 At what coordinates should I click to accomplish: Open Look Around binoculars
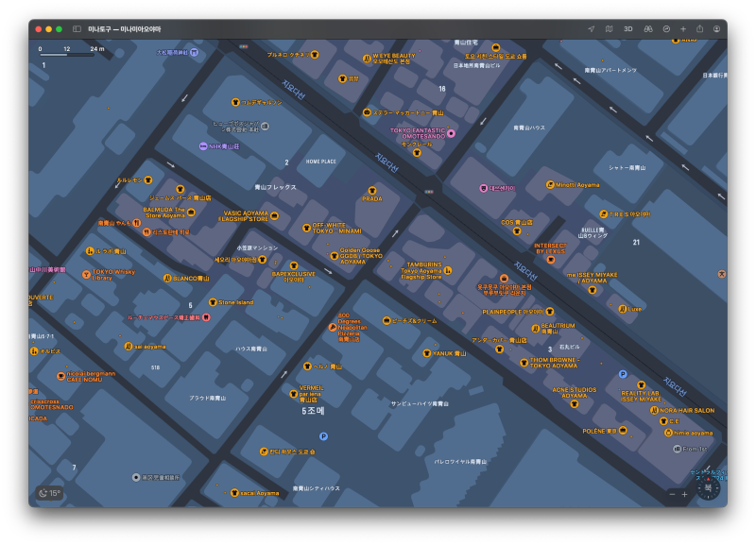click(648, 29)
